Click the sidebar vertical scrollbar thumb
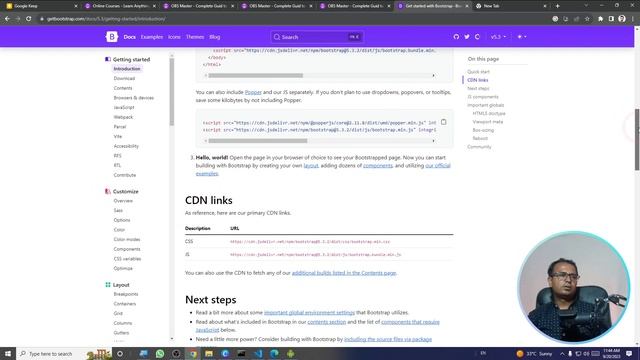 coord(172,92)
